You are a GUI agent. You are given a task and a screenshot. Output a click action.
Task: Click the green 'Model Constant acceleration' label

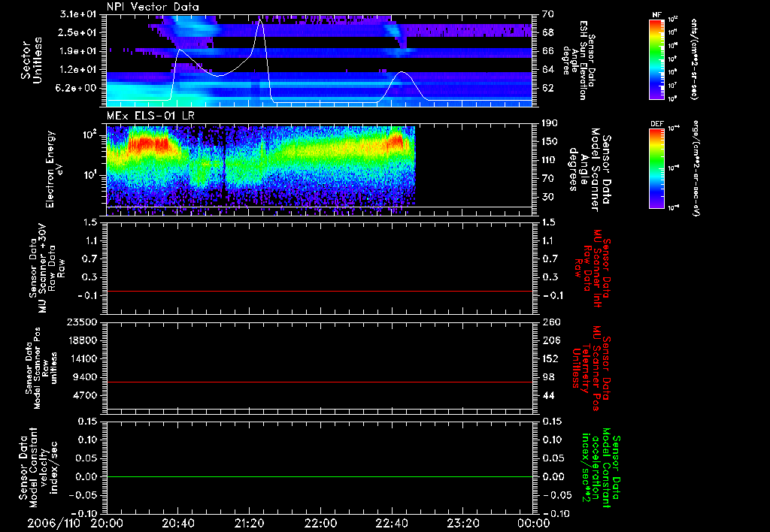[x=601, y=466]
